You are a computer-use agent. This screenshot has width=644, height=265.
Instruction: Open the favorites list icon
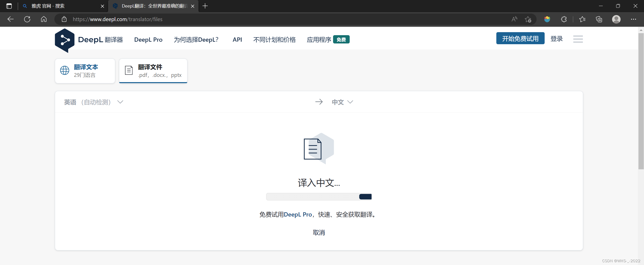582,19
